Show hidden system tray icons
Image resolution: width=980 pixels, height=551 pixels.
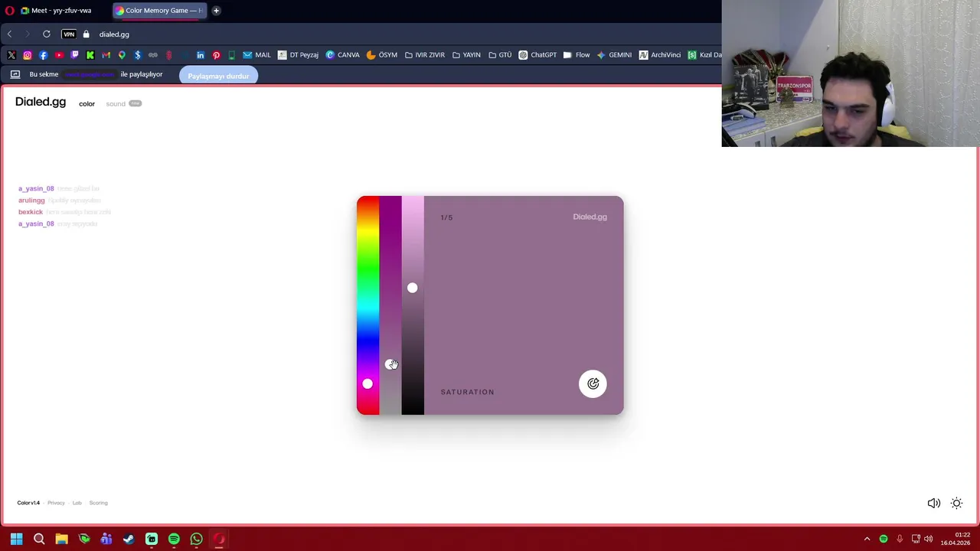[x=867, y=540]
